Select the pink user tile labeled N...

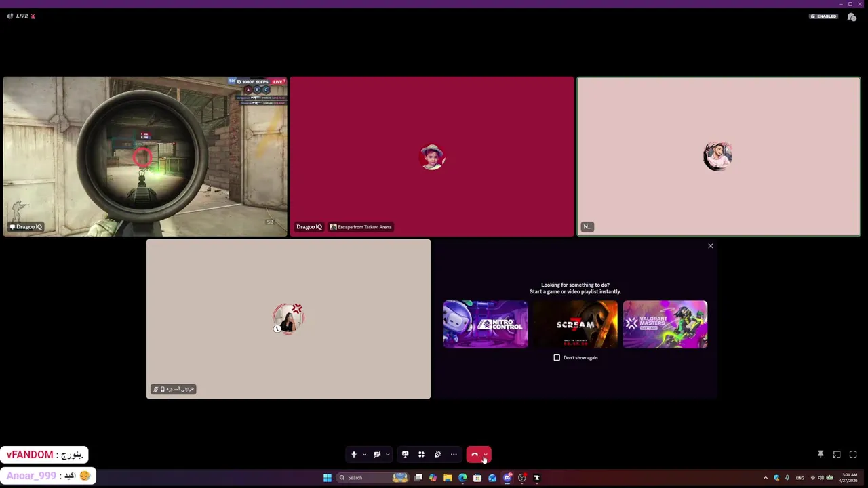pyautogui.click(x=719, y=157)
